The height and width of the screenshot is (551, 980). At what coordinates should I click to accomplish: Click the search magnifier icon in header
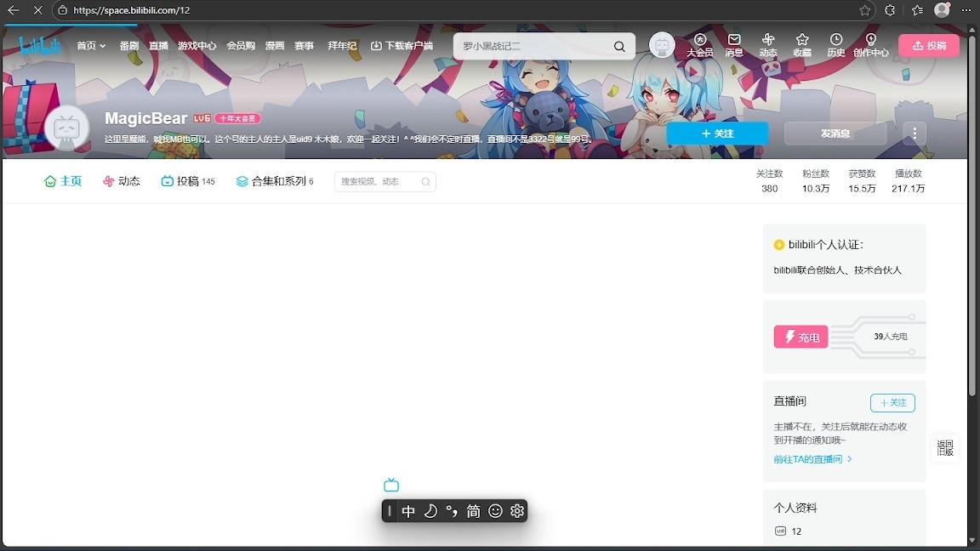pos(619,46)
